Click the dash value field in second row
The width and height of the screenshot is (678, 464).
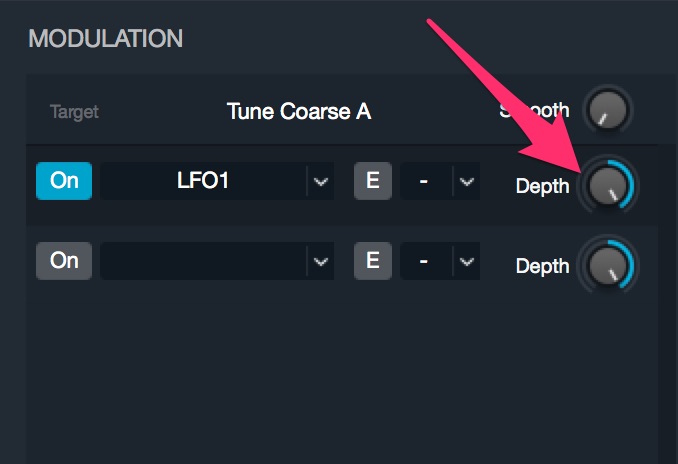[426, 261]
